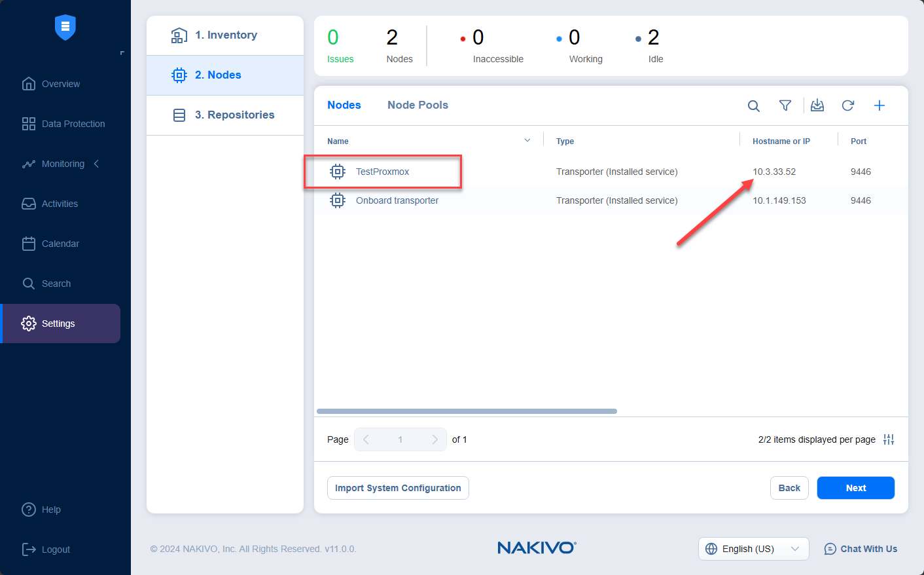The image size is (924, 575).
Task: Click the Nodes chip icon in wizard
Action: pos(179,75)
